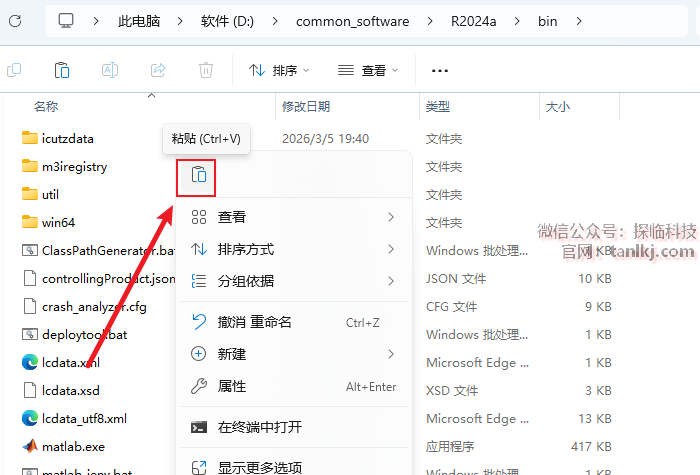Expand chevron after 软件 (D:) in address bar
Image resolution: width=700 pixels, height=475 pixels.
[x=275, y=21]
